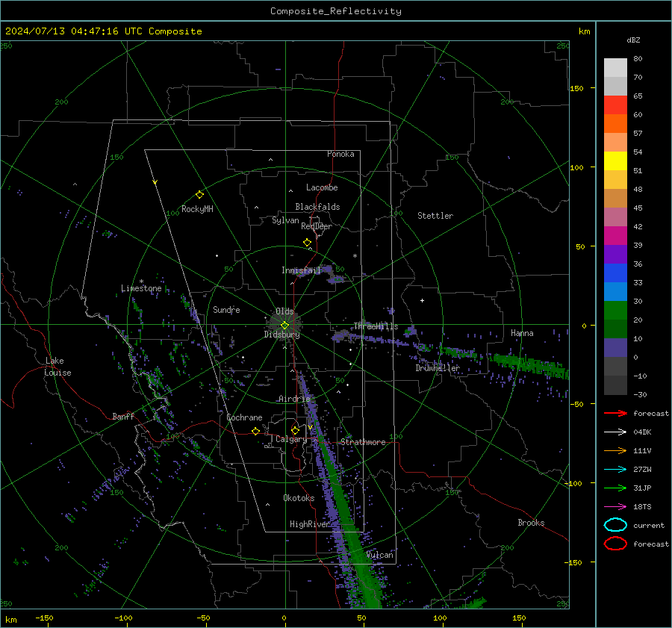Click the cyan 27ZW arrow icon
This screenshot has width=672, height=628.
tap(615, 470)
